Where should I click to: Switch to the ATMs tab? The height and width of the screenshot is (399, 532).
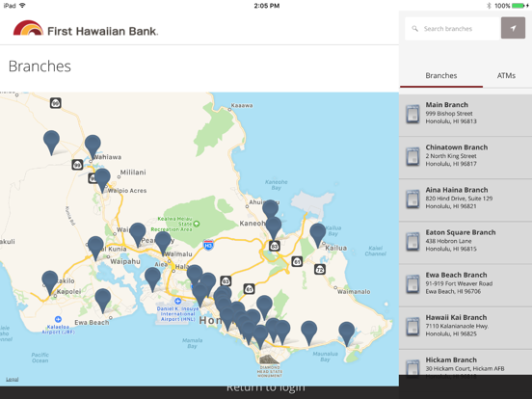click(506, 76)
